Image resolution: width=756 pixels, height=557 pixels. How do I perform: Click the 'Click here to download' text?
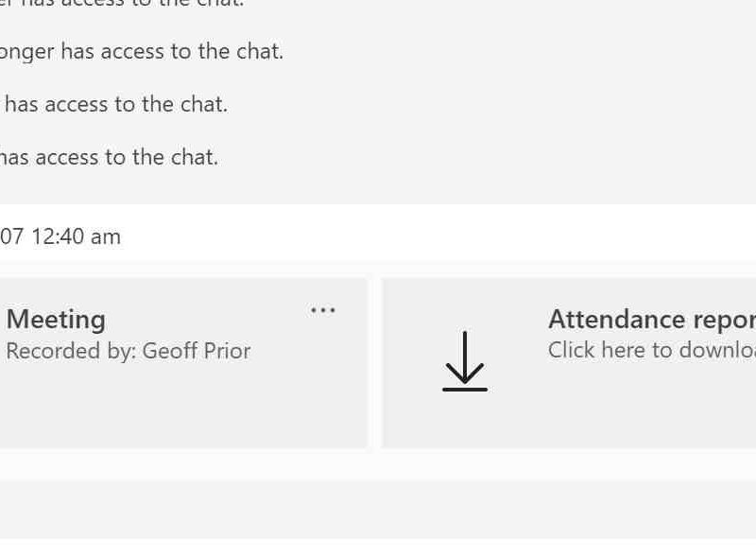pos(652,350)
